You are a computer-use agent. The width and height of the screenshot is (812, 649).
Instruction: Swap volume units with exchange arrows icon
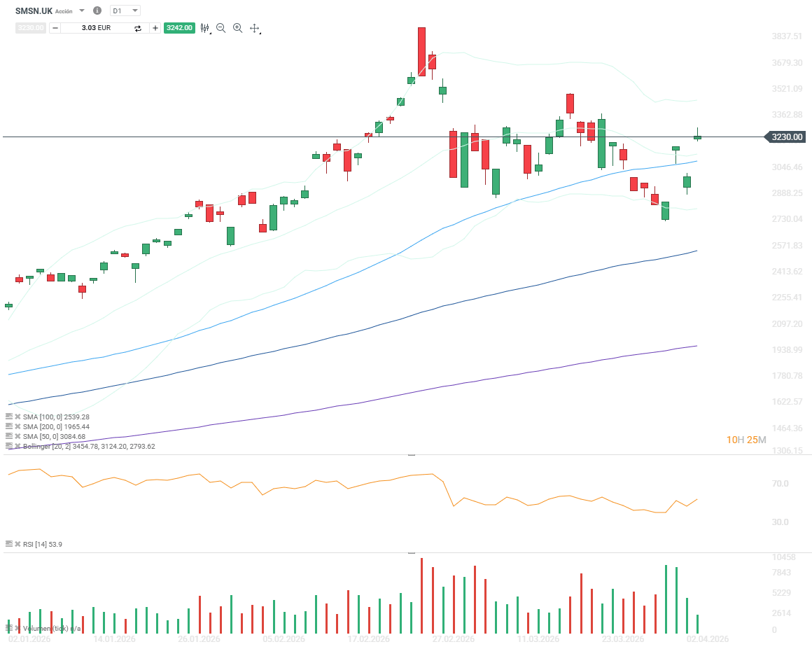[x=138, y=28]
